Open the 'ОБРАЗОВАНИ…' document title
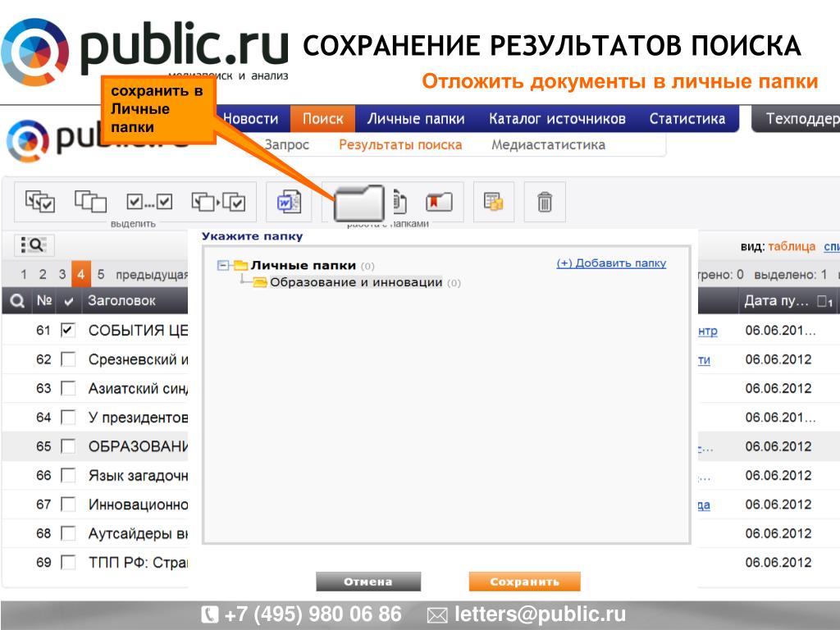840x630 pixels. 138,446
